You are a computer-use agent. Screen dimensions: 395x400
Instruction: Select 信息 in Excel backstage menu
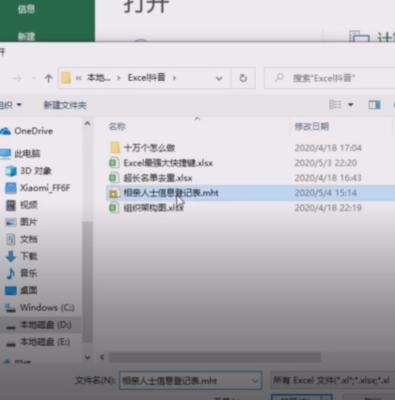pos(26,9)
